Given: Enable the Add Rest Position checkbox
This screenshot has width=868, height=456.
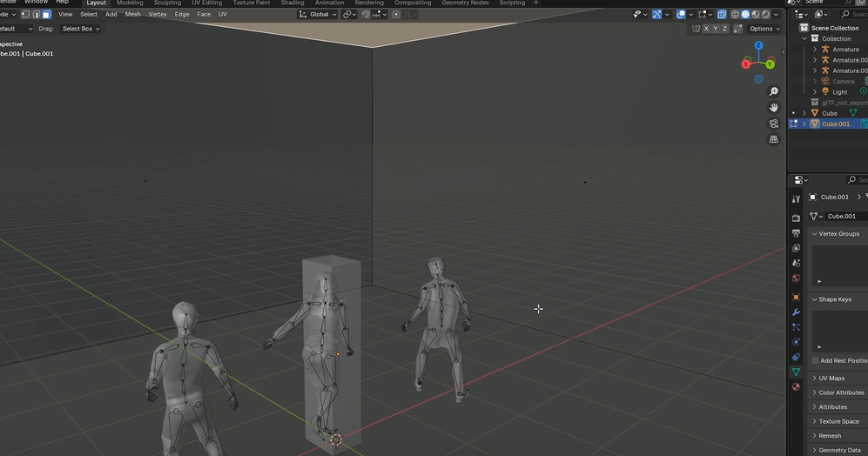Looking at the screenshot, I should pos(816,360).
